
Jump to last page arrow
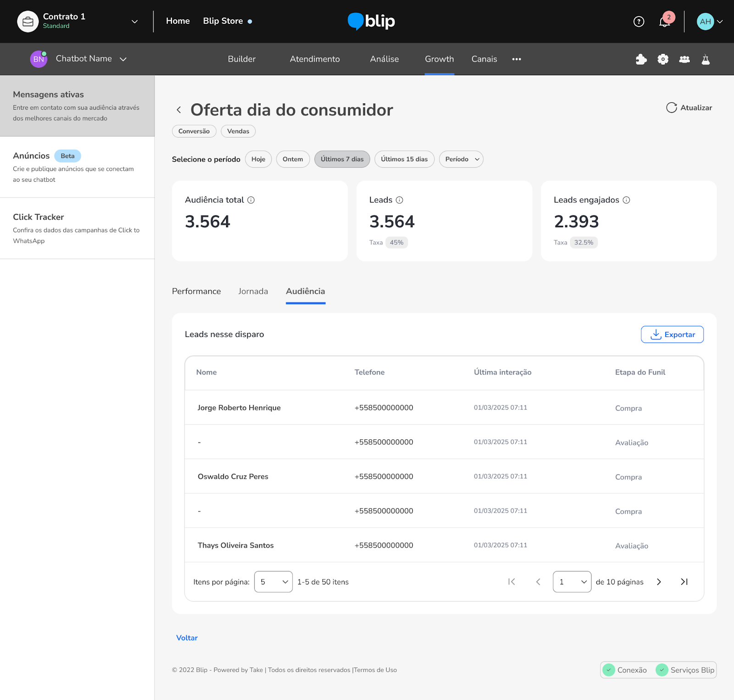[x=684, y=582]
